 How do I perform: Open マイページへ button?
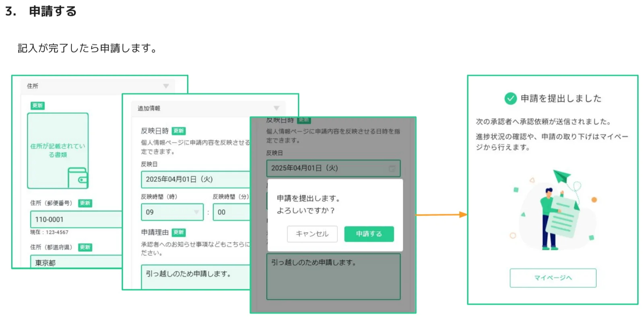[553, 278]
